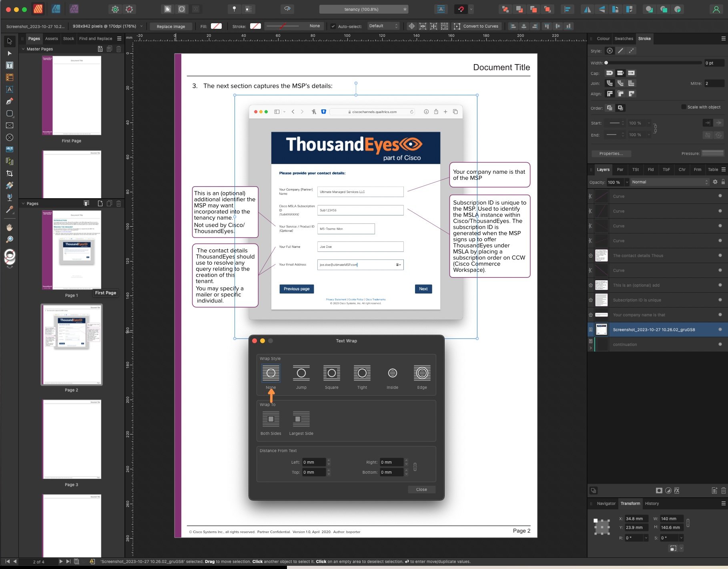Select the Rectangle shape tool
728x569 pixels.
pos(10,113)
